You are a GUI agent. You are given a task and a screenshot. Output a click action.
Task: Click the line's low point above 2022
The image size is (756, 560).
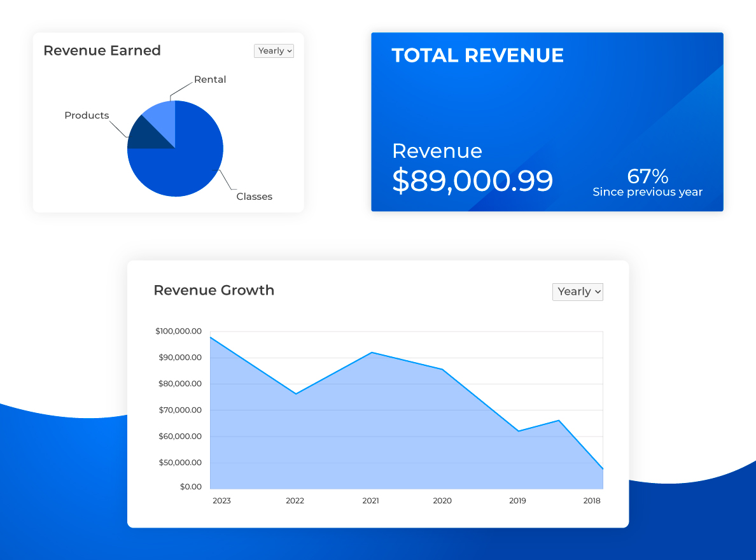tap(296, 394)
